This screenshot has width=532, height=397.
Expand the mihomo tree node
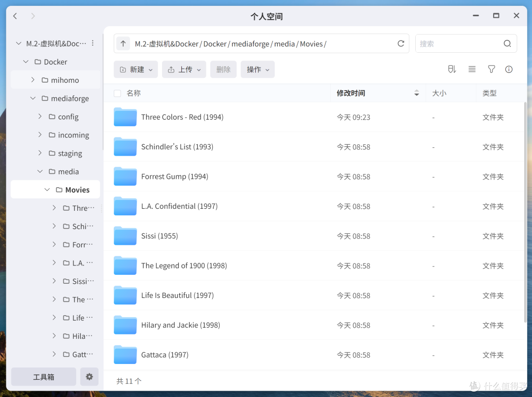[33, 80]
